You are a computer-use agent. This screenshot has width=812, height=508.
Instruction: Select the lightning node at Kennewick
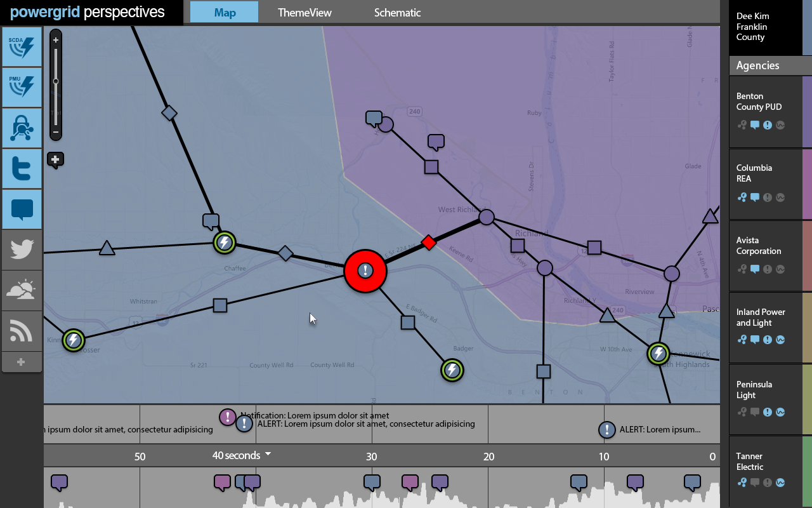[x=658, y=353]
